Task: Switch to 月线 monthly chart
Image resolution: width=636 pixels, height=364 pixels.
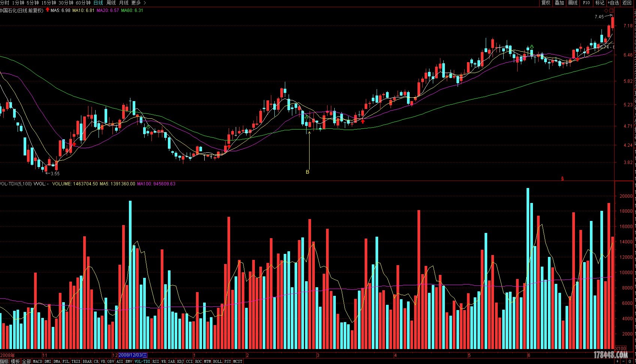Action: (x=124, y=3)
